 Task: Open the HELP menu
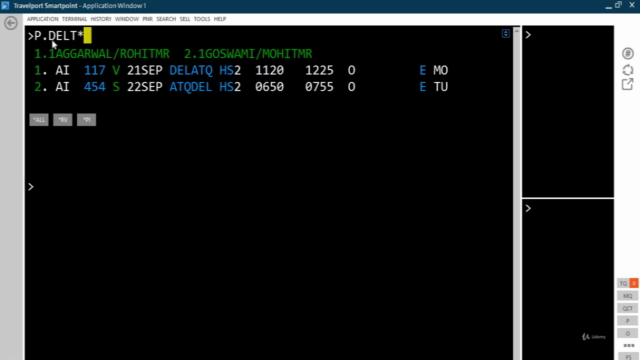pos(220,19)
